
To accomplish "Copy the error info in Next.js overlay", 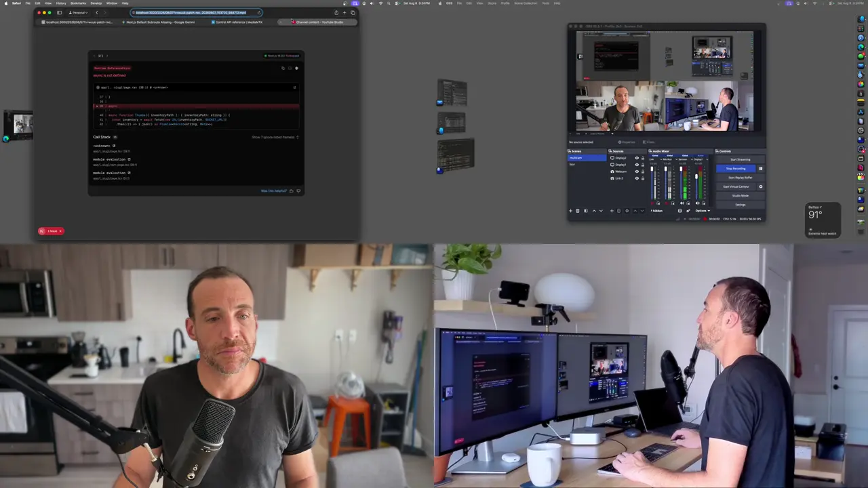I will tap(283, 68).
